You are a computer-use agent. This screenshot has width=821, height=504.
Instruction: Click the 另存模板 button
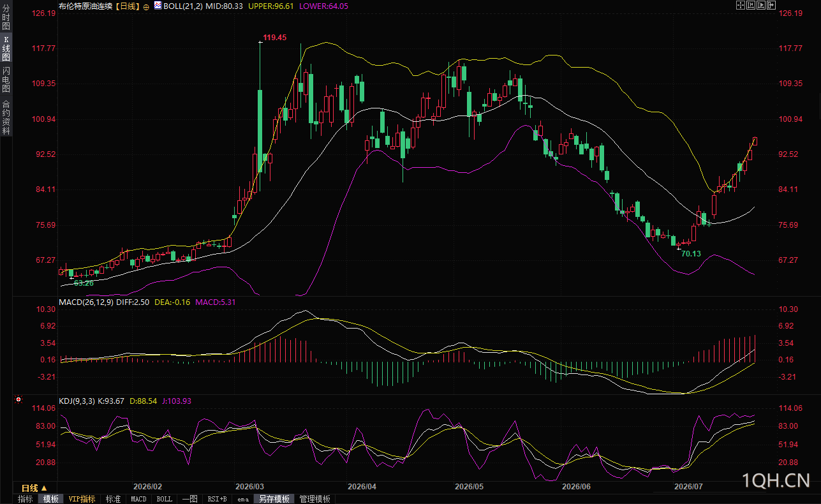274,499
